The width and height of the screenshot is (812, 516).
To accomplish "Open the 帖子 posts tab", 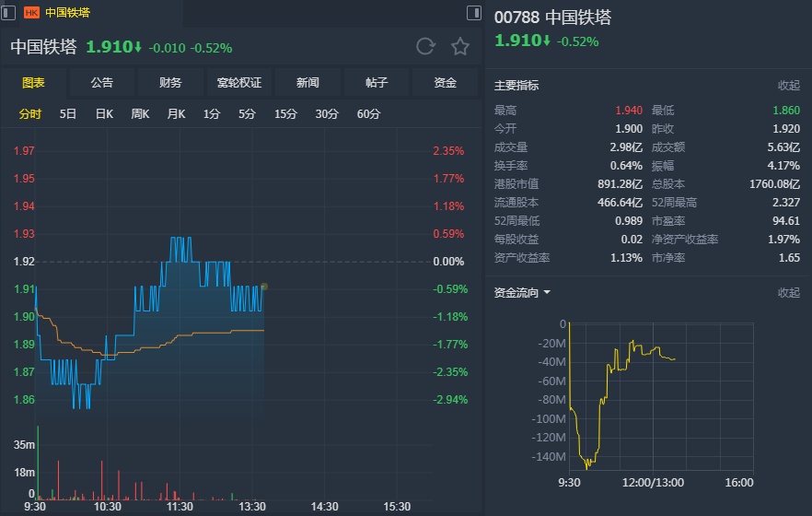I will coord(377,83).
